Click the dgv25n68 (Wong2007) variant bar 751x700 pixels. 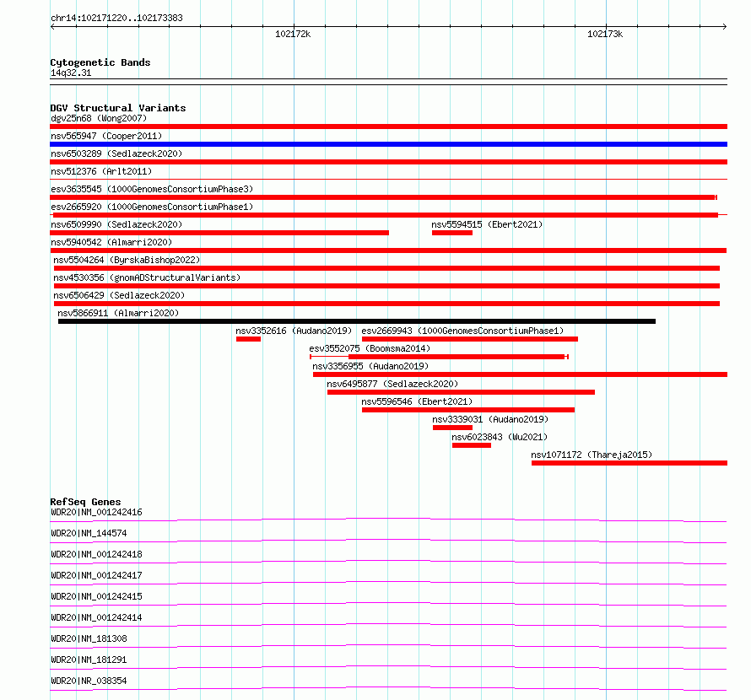click(388, 127)
